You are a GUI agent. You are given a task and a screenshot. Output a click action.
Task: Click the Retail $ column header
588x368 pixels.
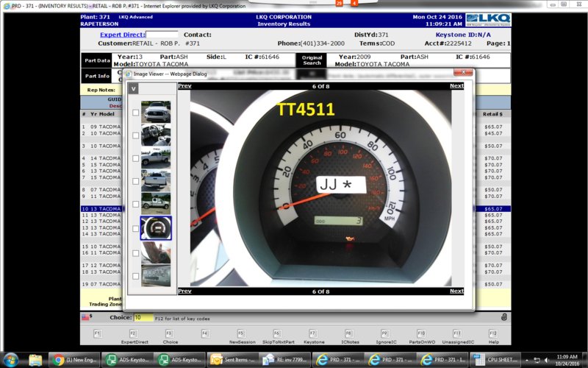[x=492, y=114]
